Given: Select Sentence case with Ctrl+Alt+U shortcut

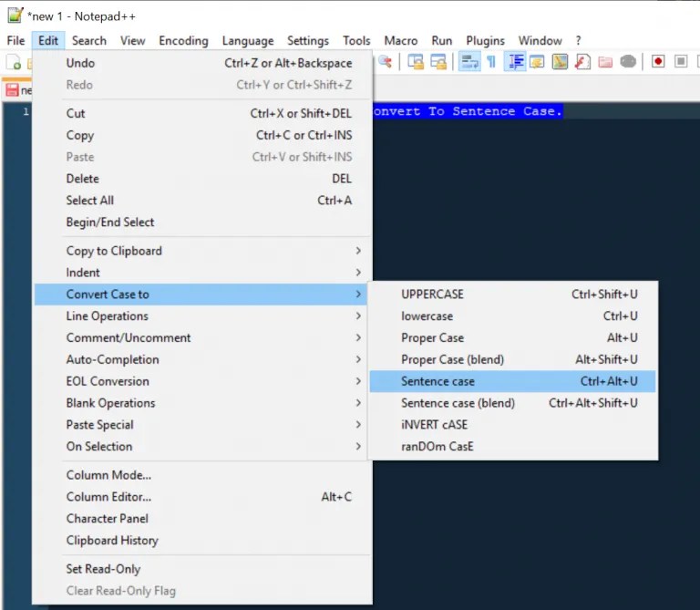Looking at the screenshot, I should tap(512, 381).
